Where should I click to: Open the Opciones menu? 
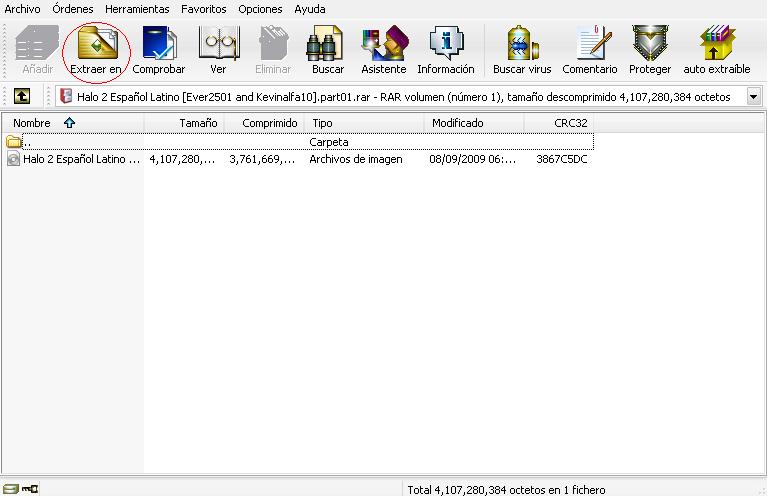click(x=260, y=9)
